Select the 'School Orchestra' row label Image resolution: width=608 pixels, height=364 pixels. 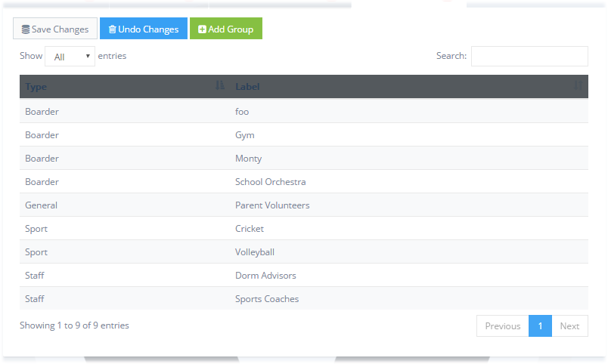(x=270, y=181)
